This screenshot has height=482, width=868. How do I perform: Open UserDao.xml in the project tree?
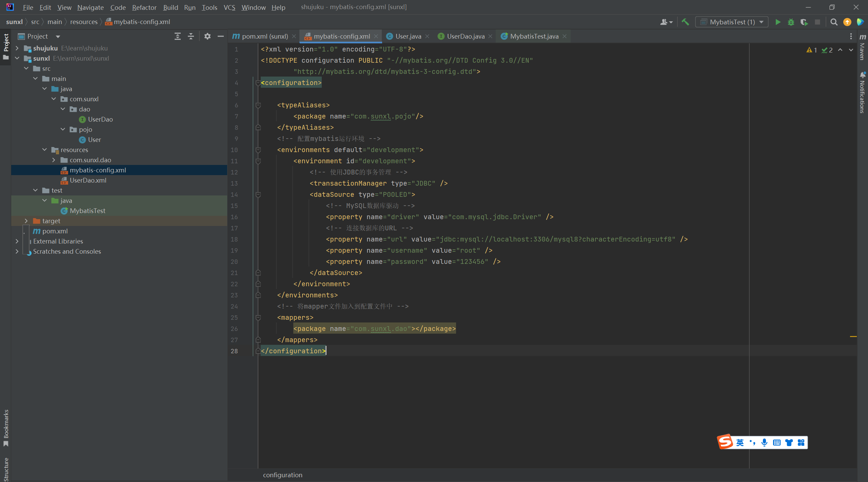pyautogui.click(x=88, y=180)
